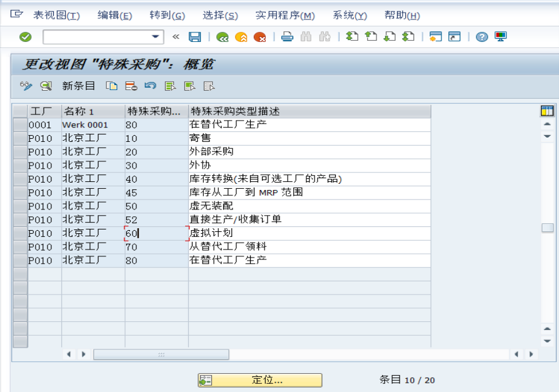This screenshot has width=559, height=392.
Task: Select the 虚无装配 row using its row selector
Action: [20, 206]
